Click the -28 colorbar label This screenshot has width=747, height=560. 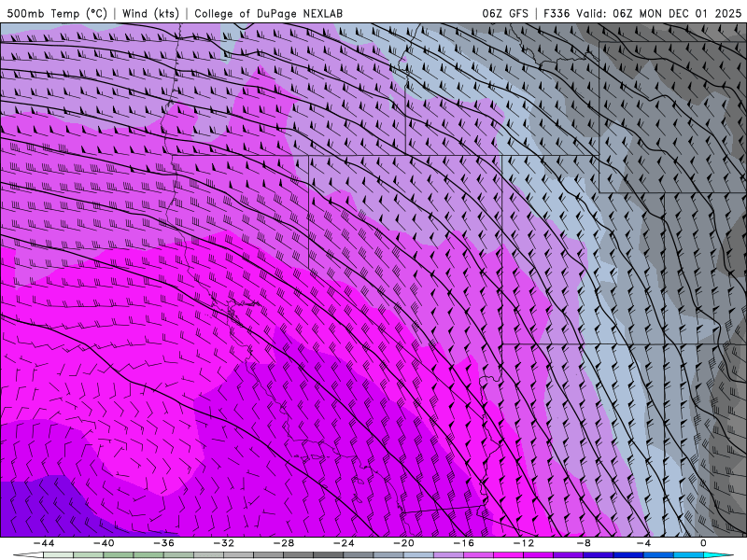coord(284,543)
